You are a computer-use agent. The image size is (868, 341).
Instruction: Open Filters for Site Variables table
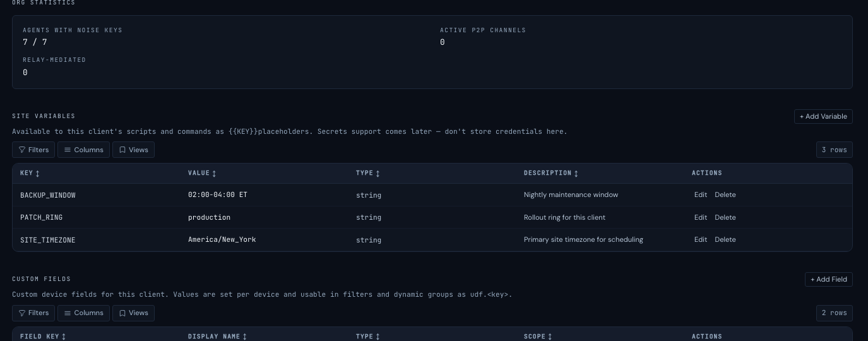[x=33, y=150]
